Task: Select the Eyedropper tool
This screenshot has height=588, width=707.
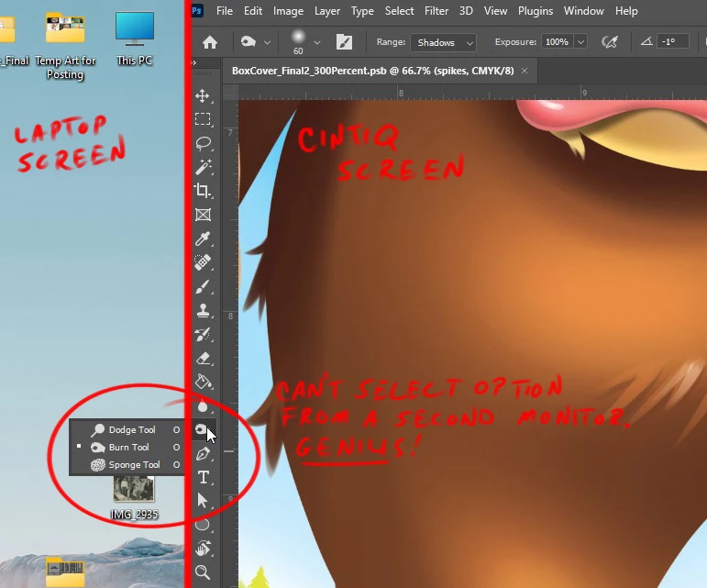Action: point(203,239)
